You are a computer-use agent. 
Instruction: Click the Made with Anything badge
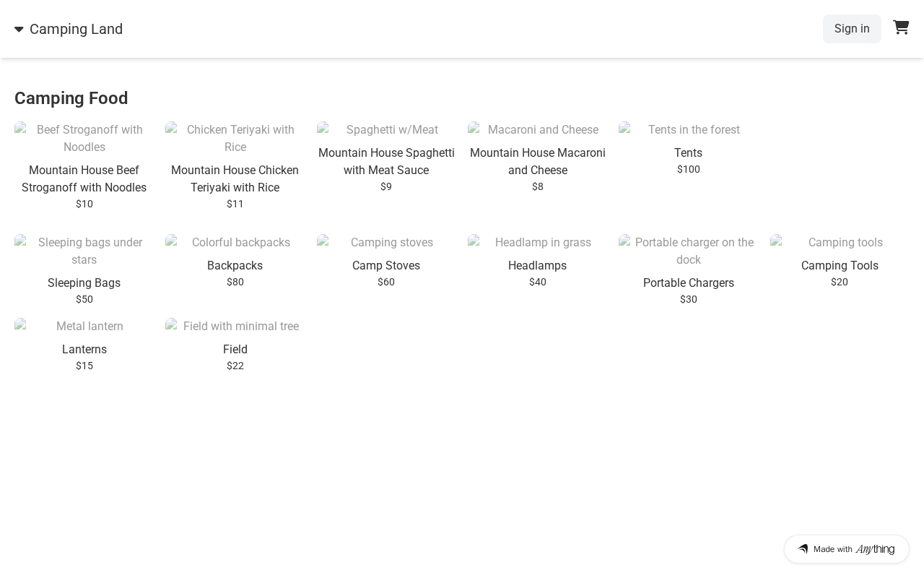pyautogui.click(x=846, y=549)
